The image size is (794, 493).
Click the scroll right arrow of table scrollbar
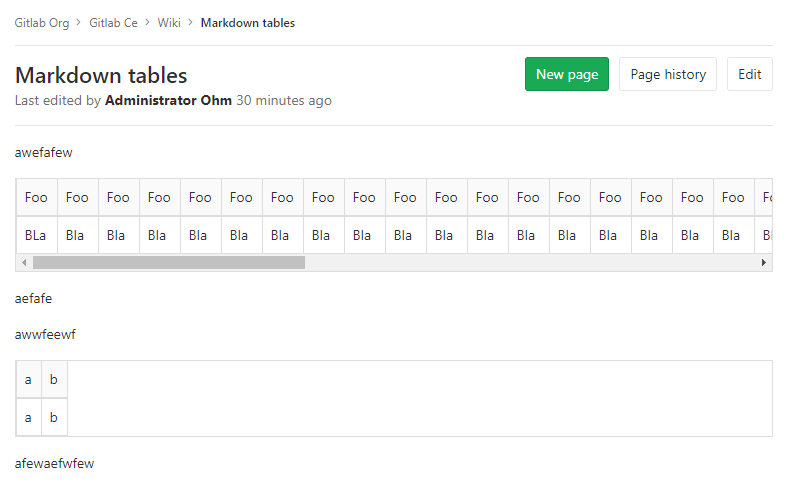tap(765, 262)
